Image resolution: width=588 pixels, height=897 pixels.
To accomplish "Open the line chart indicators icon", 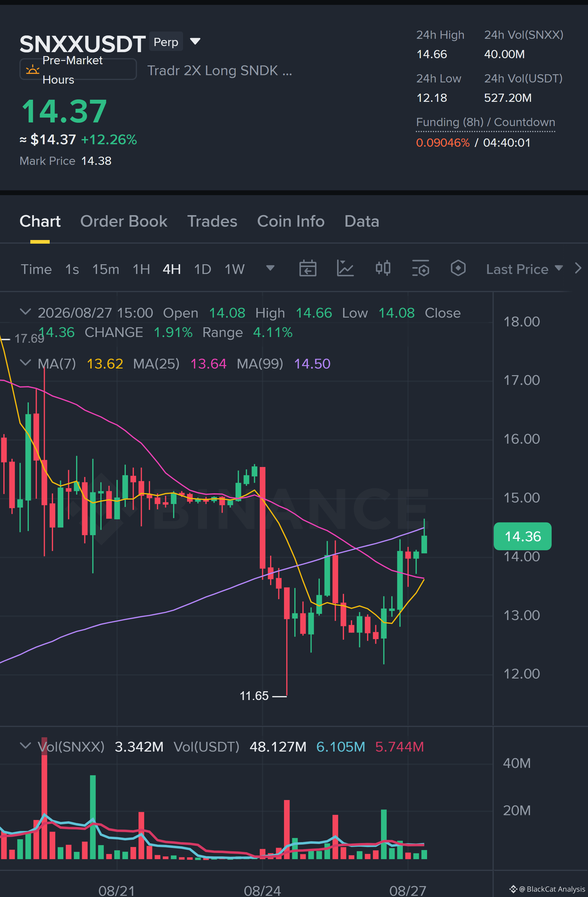I will [x=345, y=268].
